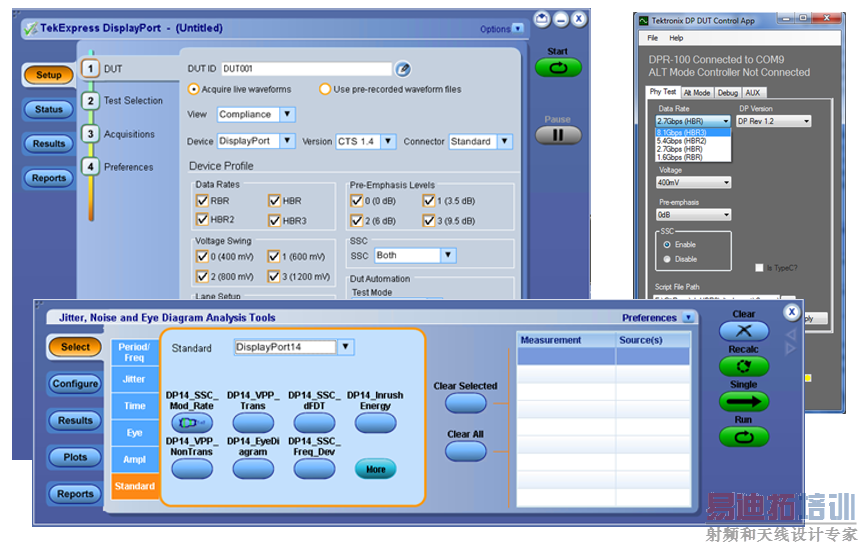Switch to the AUX tab
860x544 pixels.
point(753,93)
